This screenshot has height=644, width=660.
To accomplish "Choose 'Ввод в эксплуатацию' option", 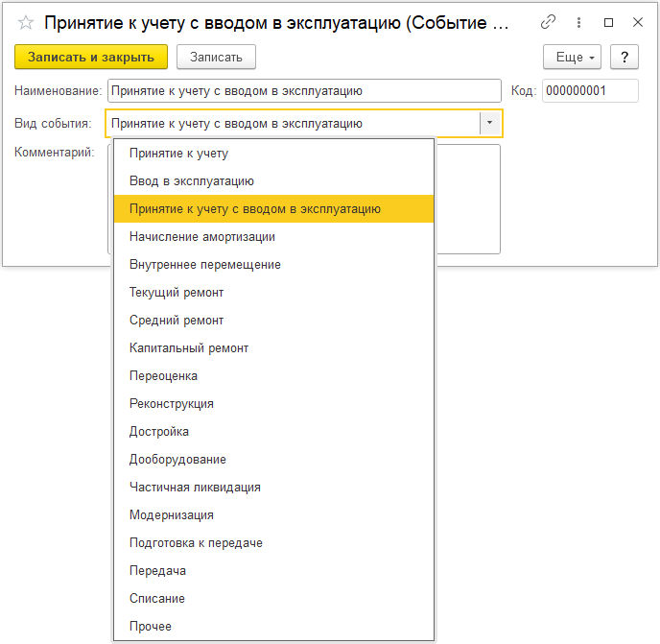I will pyautogui.click(x=191, y=180).
